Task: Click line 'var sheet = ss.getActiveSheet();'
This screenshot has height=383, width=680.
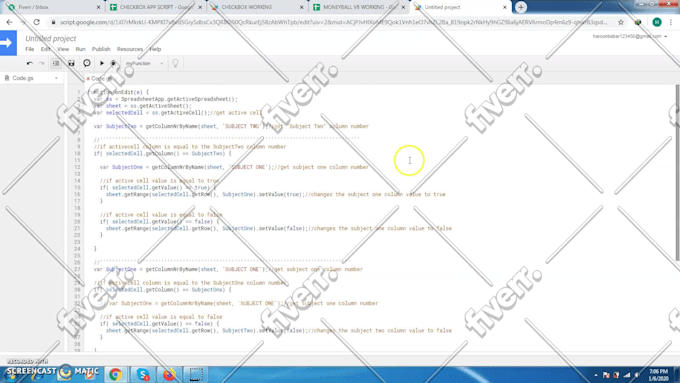Action: coord(143,106)
